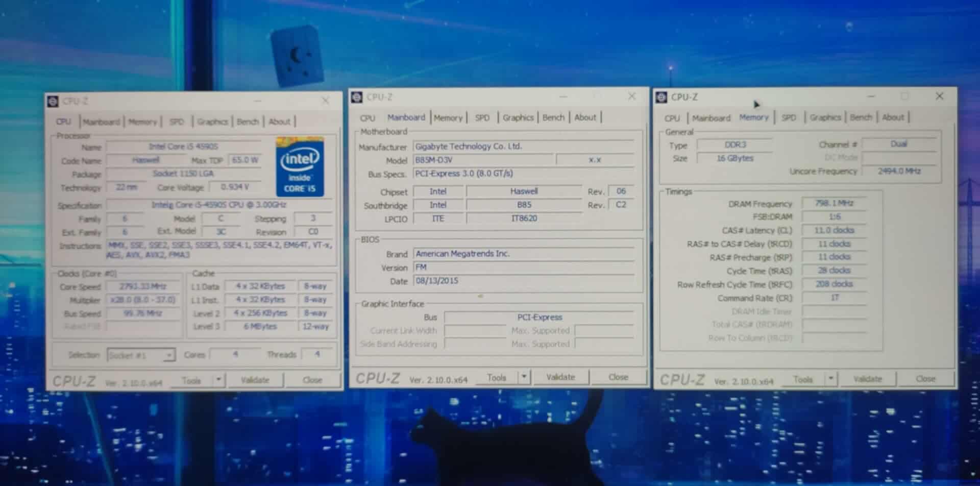Open SPD tab in middle CPU-Z window
The image size is (980, 486).
click(x=482, y=118)
